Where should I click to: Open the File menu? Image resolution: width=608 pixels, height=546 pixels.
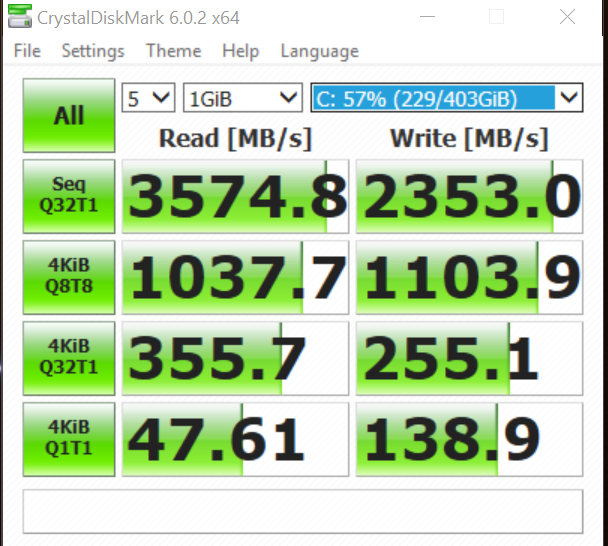(27, 51)
